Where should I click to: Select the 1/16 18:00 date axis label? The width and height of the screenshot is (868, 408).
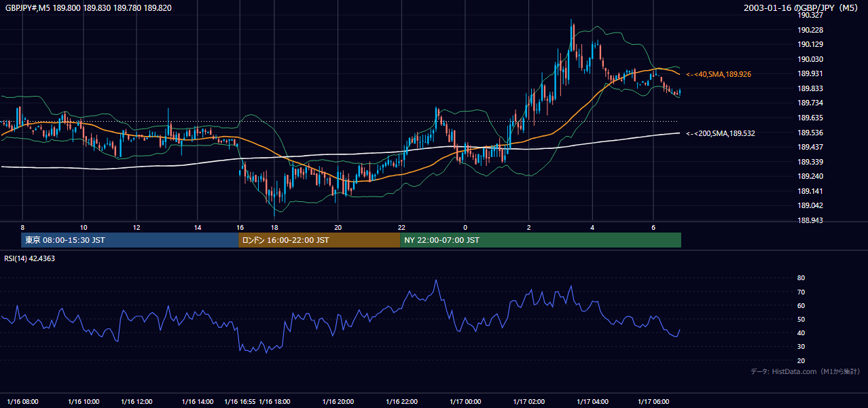(x=275, y=401)
